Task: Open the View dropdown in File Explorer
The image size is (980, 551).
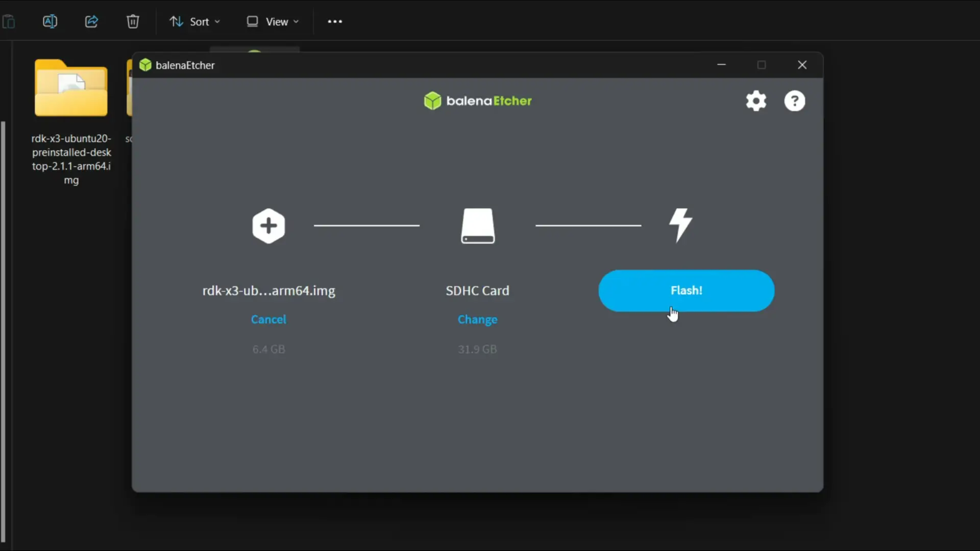Action: (273, 21)
